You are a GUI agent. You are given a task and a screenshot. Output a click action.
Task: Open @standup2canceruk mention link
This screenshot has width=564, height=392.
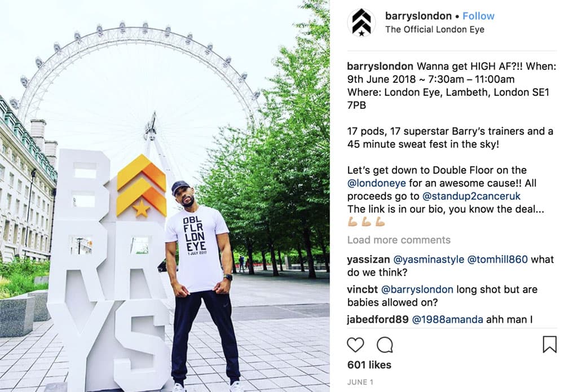(472, 196)
